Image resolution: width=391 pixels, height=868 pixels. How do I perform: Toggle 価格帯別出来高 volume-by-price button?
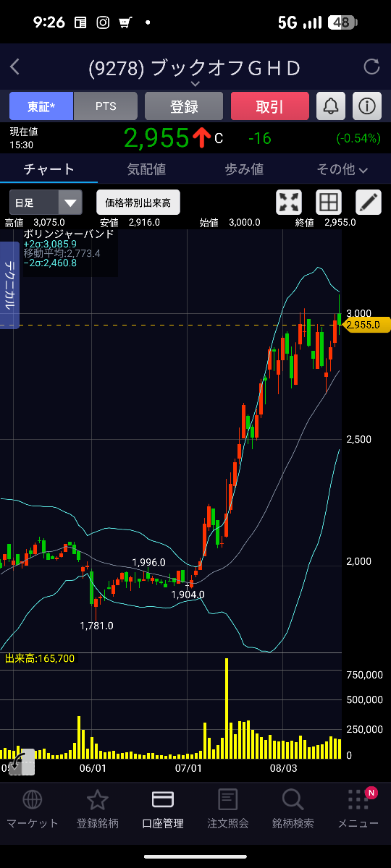pyautogui.click(x=138, y=203)
